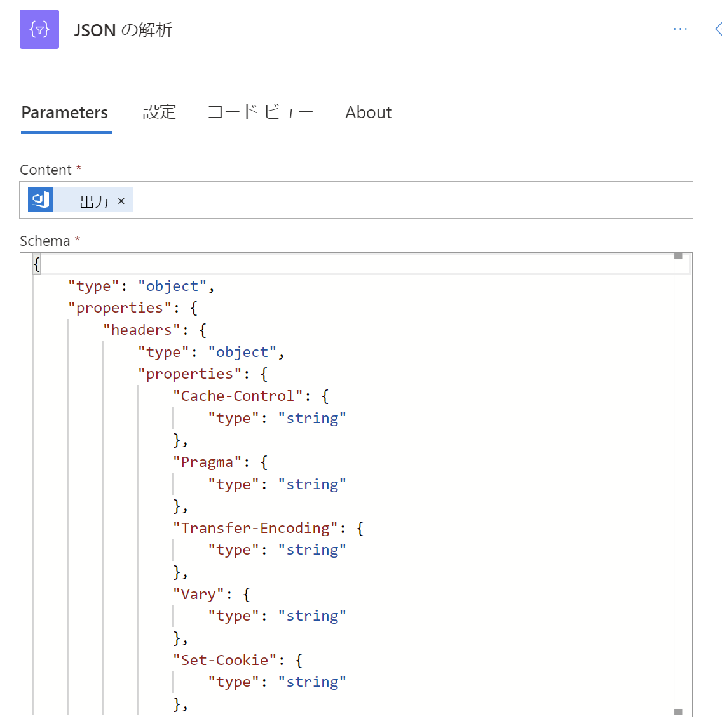This screenshot has width=722, height=728.
Task: Click "string" value under Pragma
Action: click(x=312, y=484)
